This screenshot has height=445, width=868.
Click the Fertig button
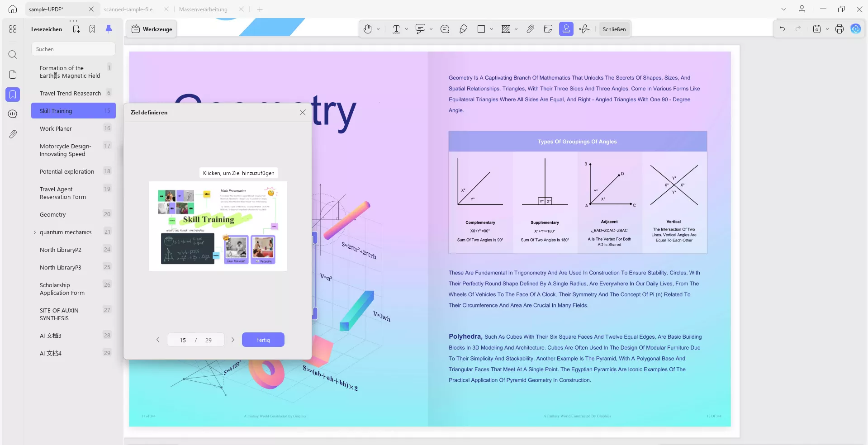[263, 340]
